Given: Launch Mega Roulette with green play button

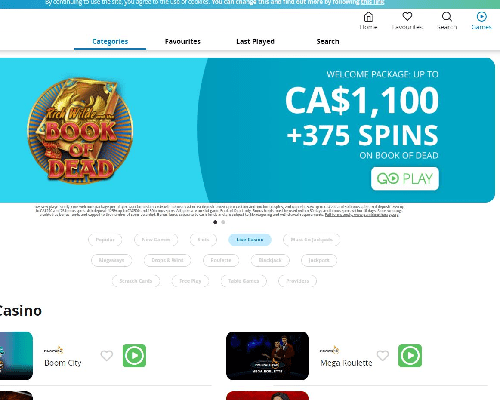Looking at the screenshot, I should 410,355.
